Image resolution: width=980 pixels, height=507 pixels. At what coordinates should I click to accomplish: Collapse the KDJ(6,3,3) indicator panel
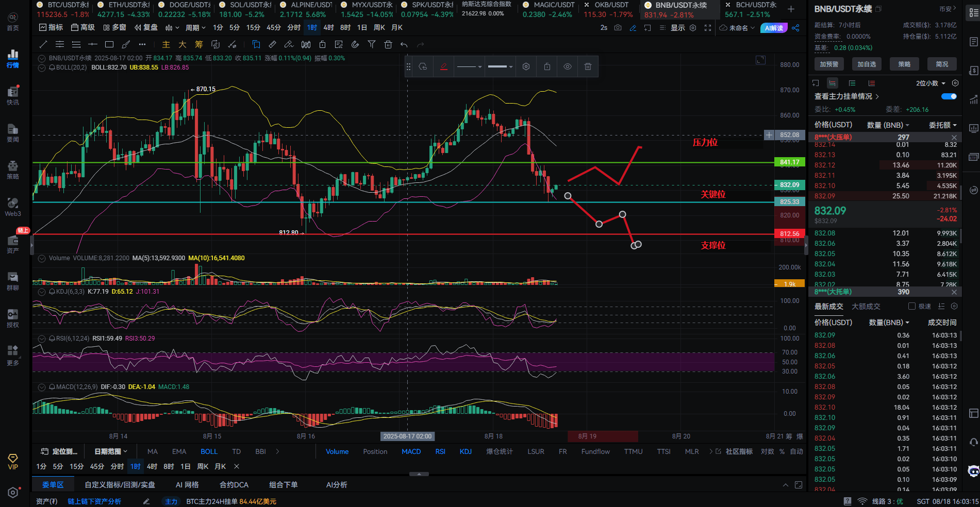tap(42, 292)
